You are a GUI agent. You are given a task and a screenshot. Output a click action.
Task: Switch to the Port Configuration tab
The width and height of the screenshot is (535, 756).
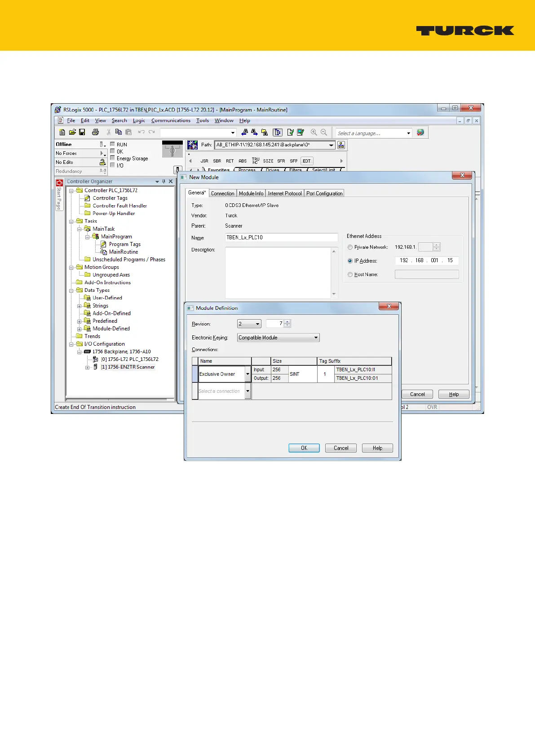[x=324, y=193]
